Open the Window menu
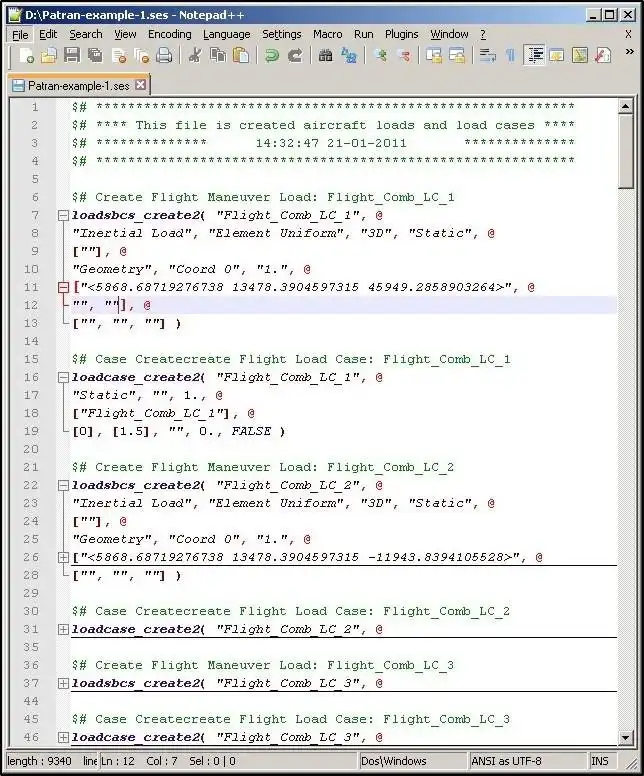The height and width of the screenshot is (776, 644). (x=449, y=35)
